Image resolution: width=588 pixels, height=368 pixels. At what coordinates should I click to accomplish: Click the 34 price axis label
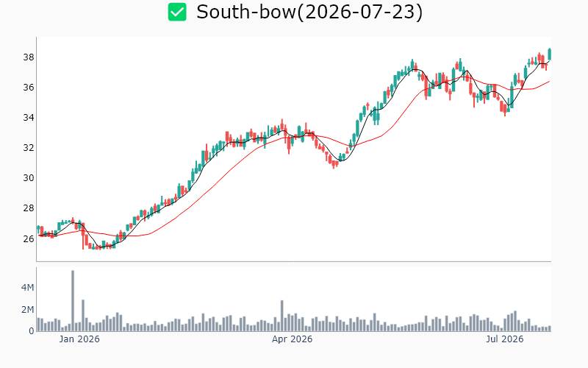coord(29,118)
